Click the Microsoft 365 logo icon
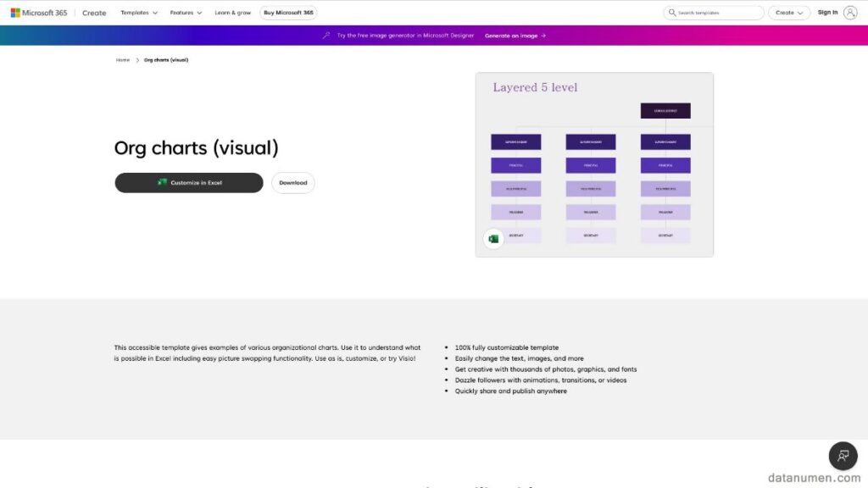This screenshot has height=488, width=868. pyautogui.click(x=16, y=12)
